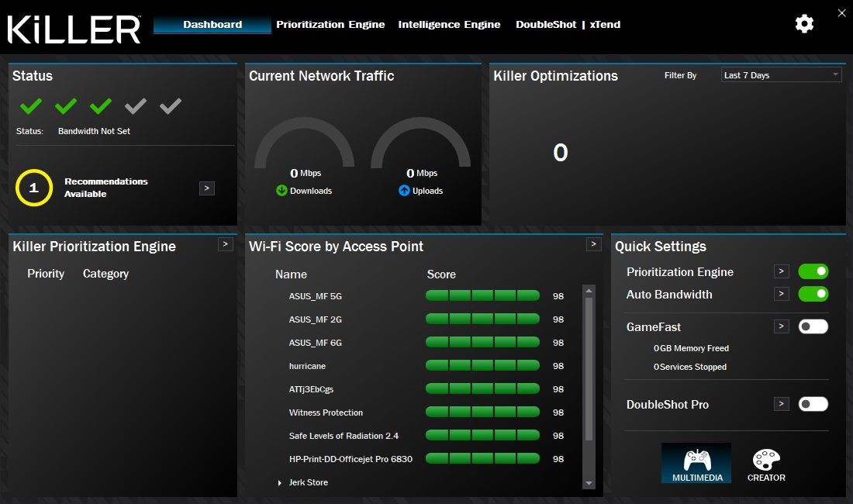The width and height of the screenshot is (853, 504).
Task: Expand the Killer Prioritization Engine panel
Action: coord(225,244)
